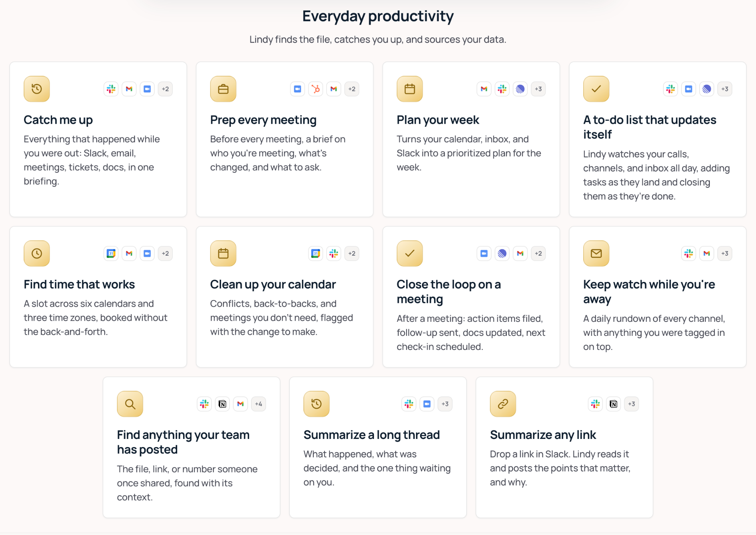Click the checkmark icon on to-do list card
756x535 pixels.
596,89
